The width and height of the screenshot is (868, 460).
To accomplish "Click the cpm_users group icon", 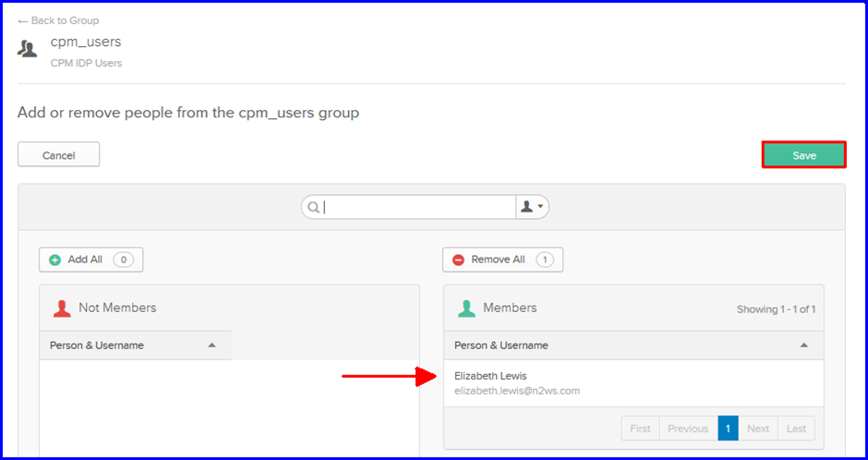I will tap(27, 49).
